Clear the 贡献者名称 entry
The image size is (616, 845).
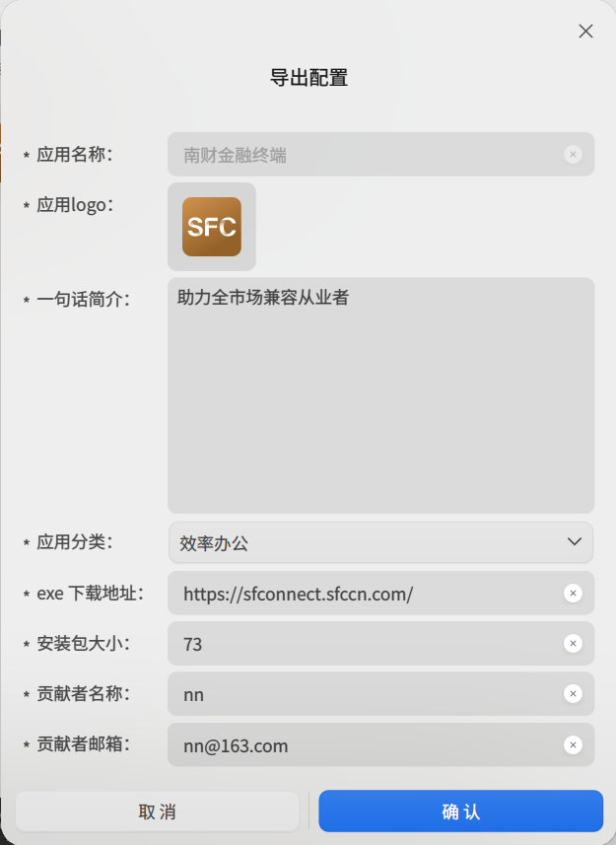(x=573, y=694)
